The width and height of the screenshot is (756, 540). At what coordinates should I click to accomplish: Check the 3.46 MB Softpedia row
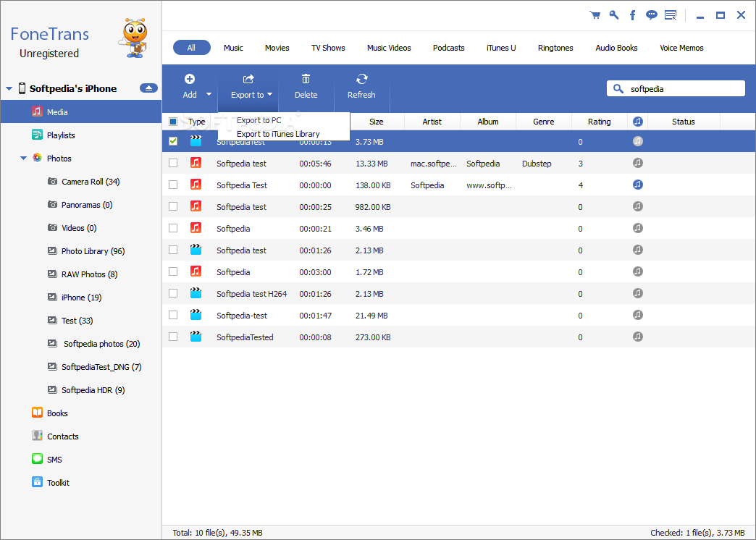[x=172, y=228]
